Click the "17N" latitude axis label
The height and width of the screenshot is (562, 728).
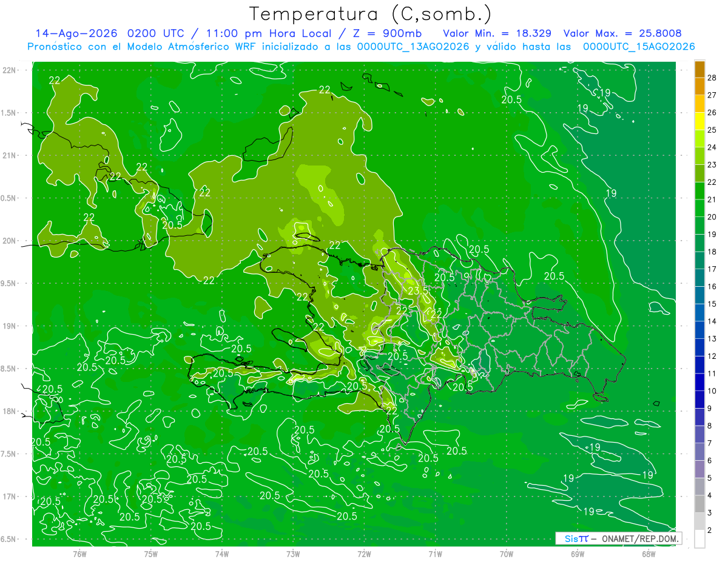pos(9,497)
